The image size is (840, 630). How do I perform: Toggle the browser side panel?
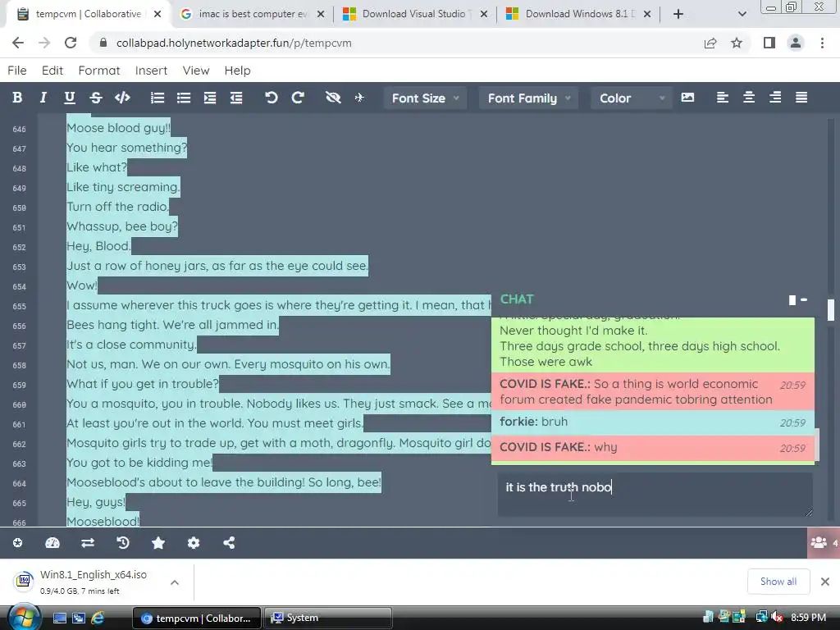coord(769,43)
